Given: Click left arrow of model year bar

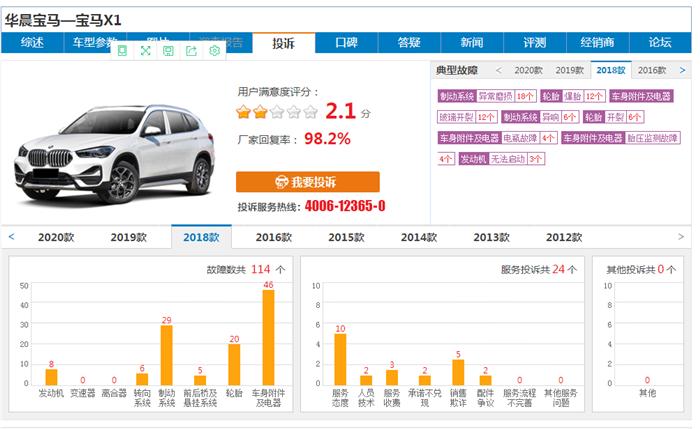Looking at the screenshot, I should coord(12,237).
